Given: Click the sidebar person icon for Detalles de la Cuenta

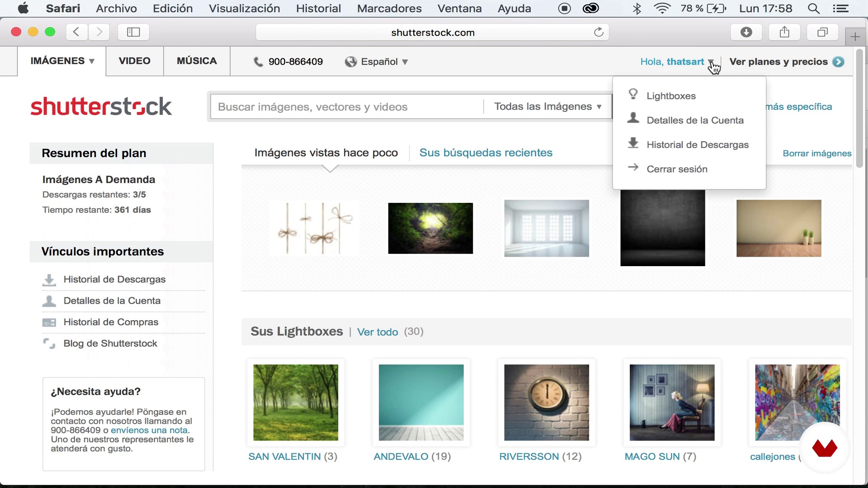Looking at the screenshot, I should pyautogui.click(x=49, y=301).
